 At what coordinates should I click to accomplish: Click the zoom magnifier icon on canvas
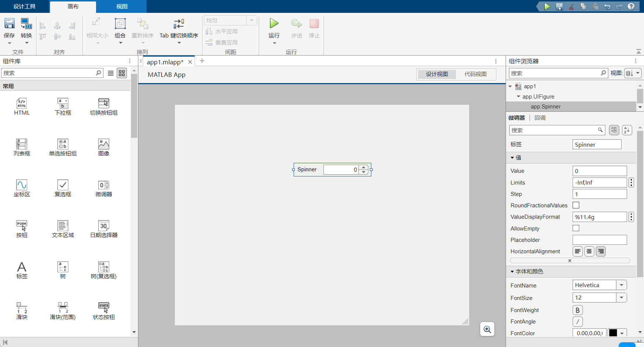487,329
